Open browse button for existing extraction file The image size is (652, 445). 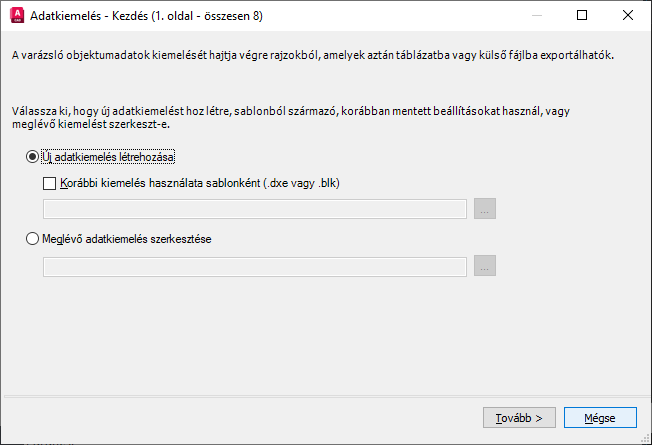click(x=485, y=267)
